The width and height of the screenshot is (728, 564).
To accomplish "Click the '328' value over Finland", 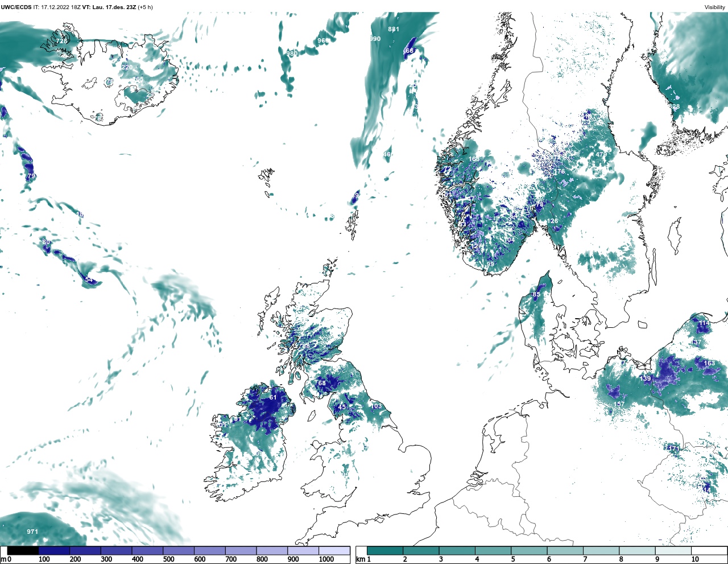I will [x=674, y=106].
